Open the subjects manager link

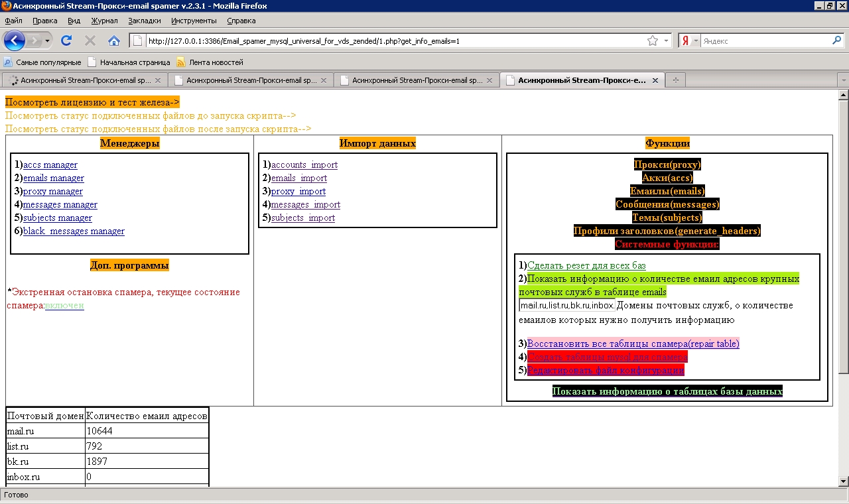coord(58,218)
